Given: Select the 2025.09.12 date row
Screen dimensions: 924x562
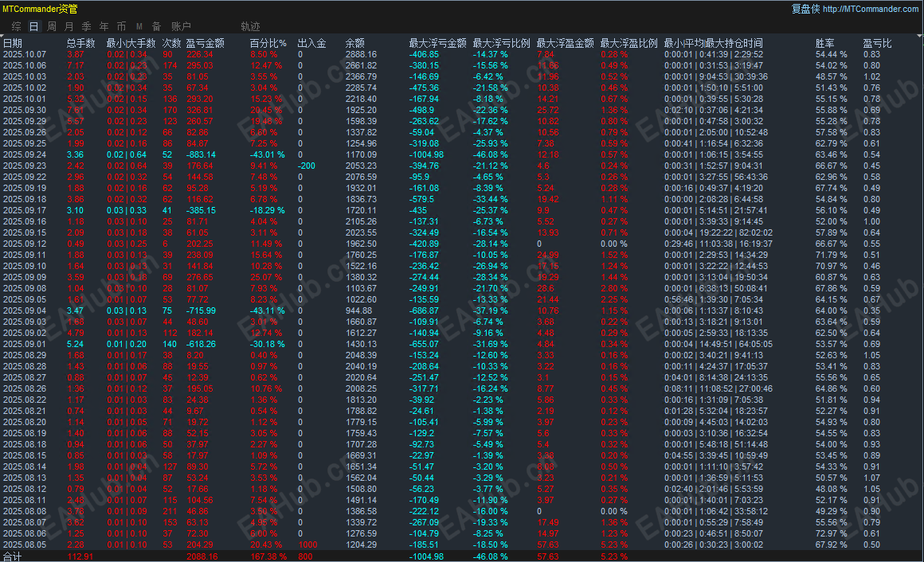Looking at the screenshot, I should [24, 244].
